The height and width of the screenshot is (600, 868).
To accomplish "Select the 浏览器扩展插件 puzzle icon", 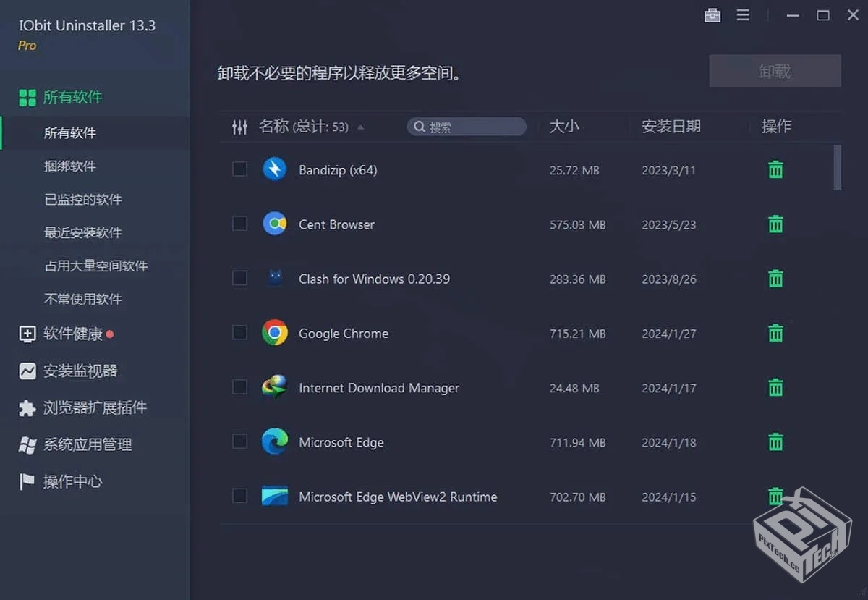I will pos(27,407).
